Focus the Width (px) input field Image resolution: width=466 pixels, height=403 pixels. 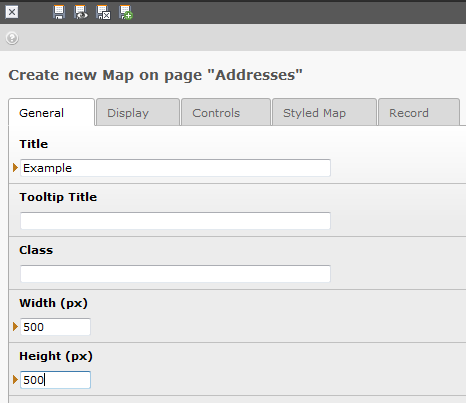pyautogui.click(x=55, y=327)
